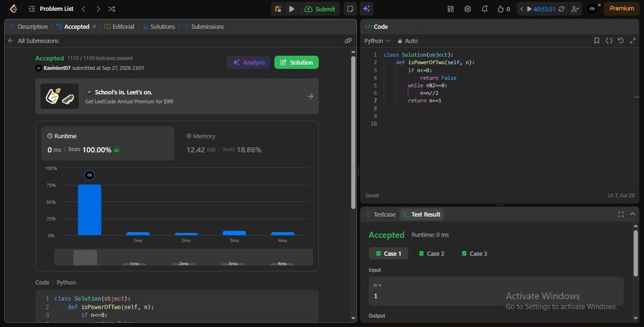Screen dimensions: 644x327
Task: Click the invite user icon
Action: pyautogui.click(x=575, y=9)
